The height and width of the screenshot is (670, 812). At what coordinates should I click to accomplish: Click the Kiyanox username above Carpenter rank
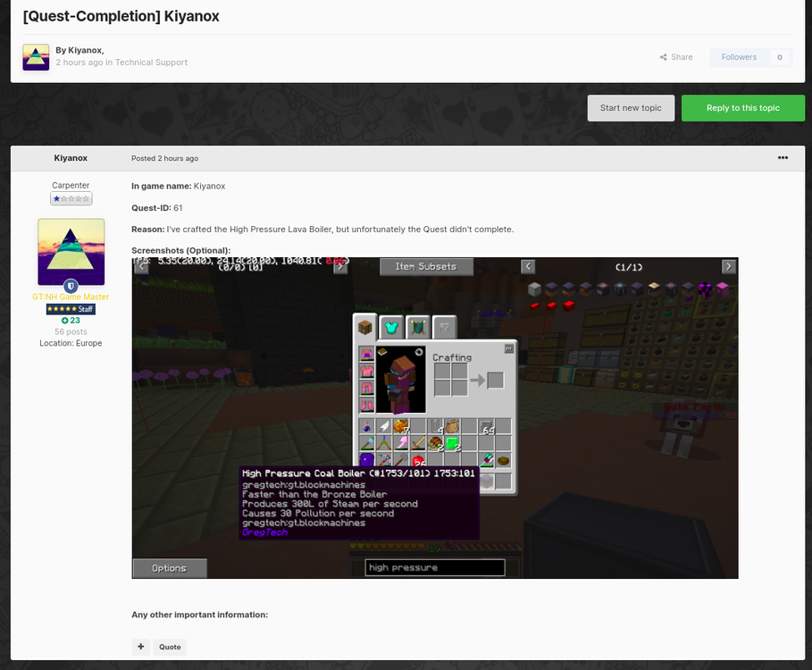(x=71, y=158)
